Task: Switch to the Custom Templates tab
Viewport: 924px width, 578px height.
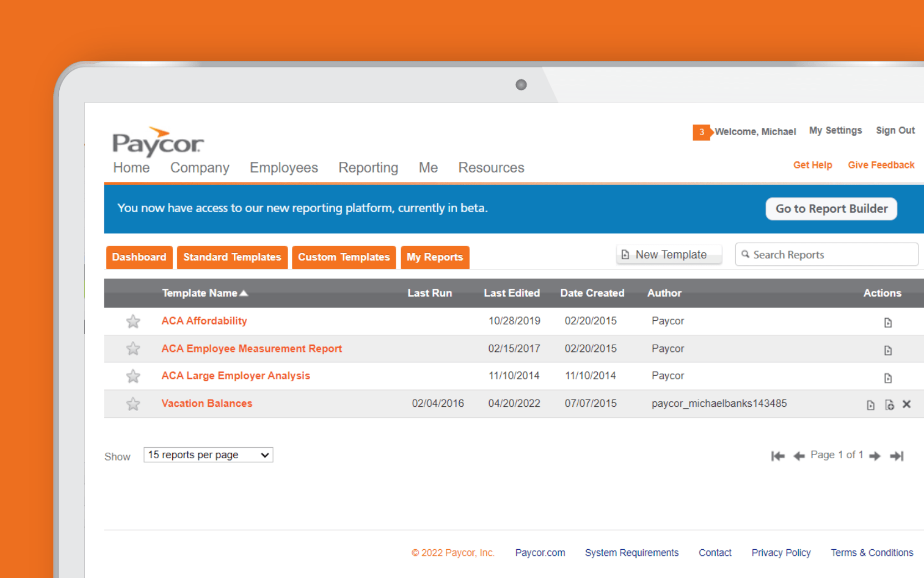Action: (x=344, y=257)
